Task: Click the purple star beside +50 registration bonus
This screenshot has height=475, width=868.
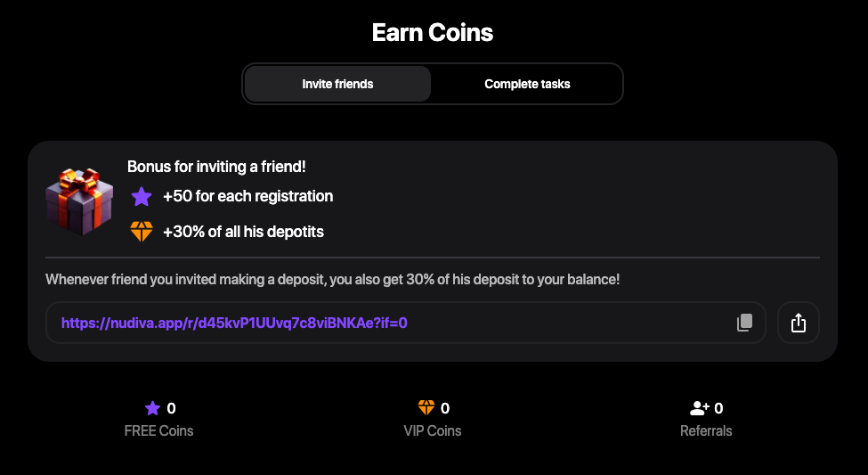Action: (142, 196)
